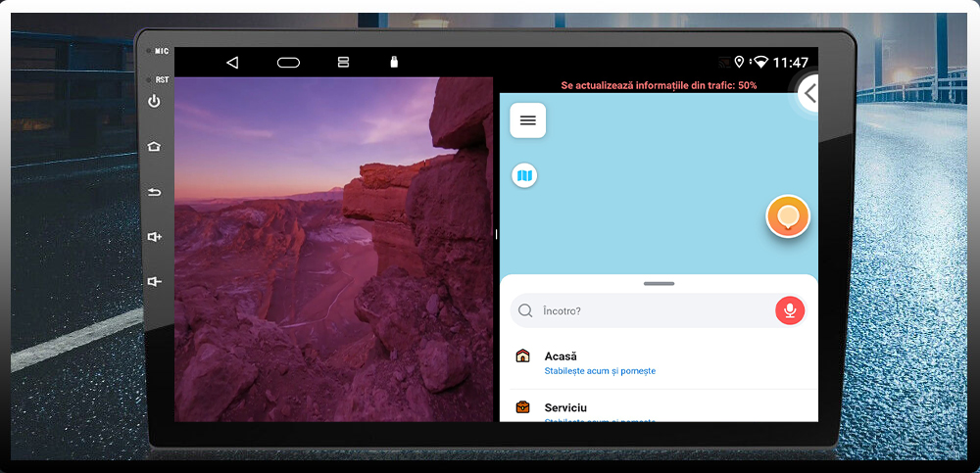This screenshot has height=473, width=980.
Task: Open the Waze hamburger menu
Action: [x=528, y=120]
